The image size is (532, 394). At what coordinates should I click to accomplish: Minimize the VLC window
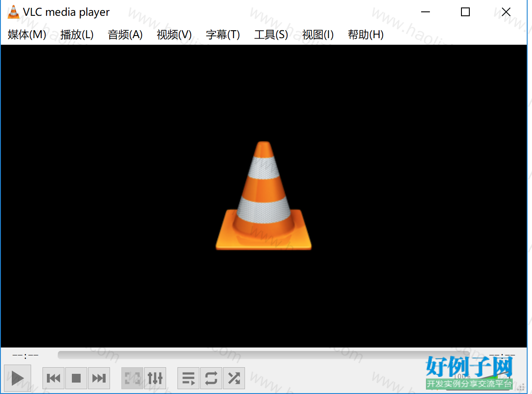(x=425, y=12)
